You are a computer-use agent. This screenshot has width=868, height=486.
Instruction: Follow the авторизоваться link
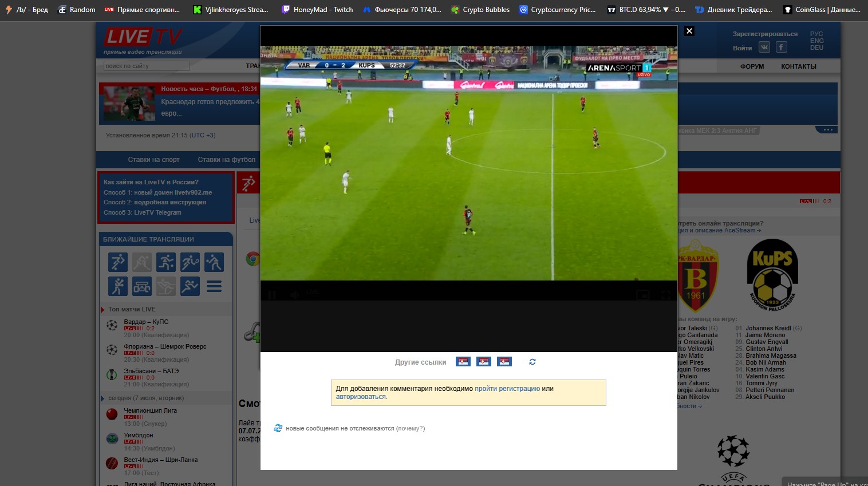click(x=361, y=397)
